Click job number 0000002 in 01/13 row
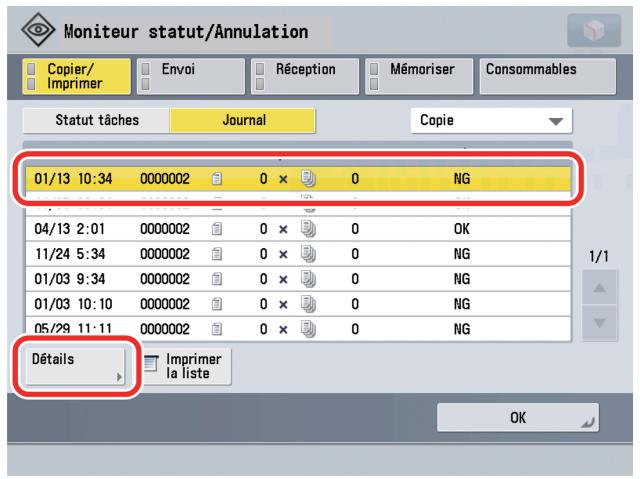Image resolution: width=640 pixels, height=479 pixels. pyautogui.click(x=165, y=179)
